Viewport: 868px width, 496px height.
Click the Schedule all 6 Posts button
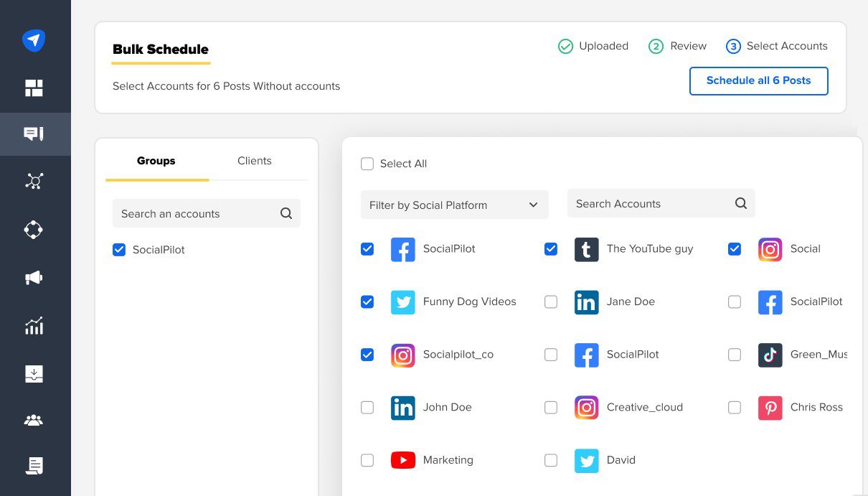tap(758, 81)
